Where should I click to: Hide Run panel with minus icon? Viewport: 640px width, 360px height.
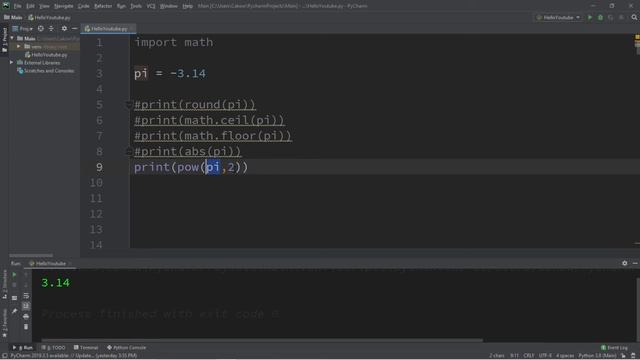click(x=635, y=263)
